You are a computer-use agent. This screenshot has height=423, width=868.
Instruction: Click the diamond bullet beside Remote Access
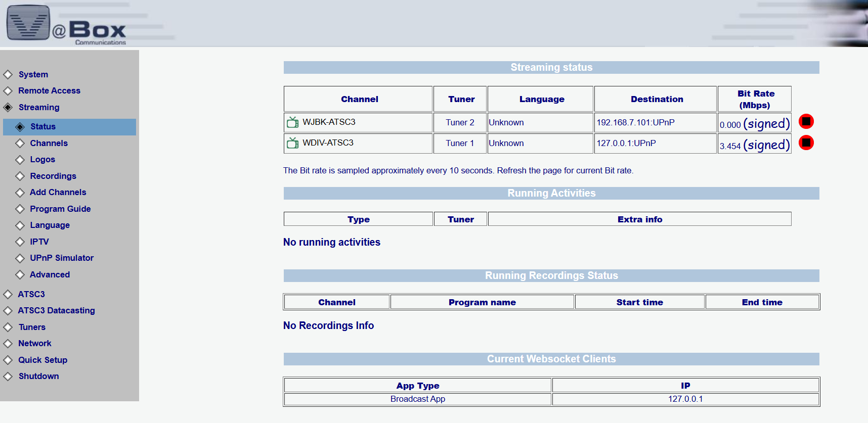click(x=8, y=91)
